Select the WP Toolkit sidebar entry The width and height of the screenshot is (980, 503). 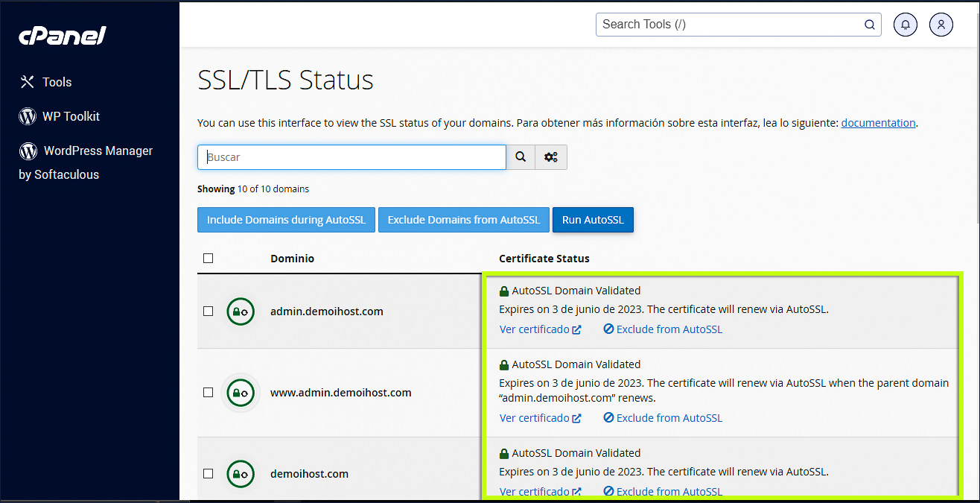[x=71, y=116]
